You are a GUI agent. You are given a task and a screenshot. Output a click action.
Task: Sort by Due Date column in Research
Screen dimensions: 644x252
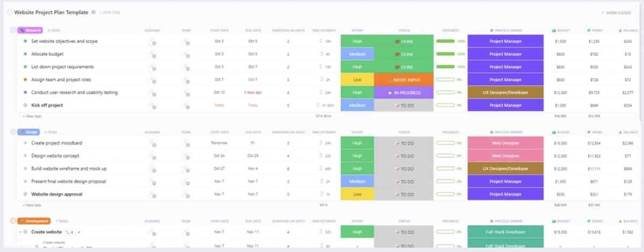click(253, 31)
